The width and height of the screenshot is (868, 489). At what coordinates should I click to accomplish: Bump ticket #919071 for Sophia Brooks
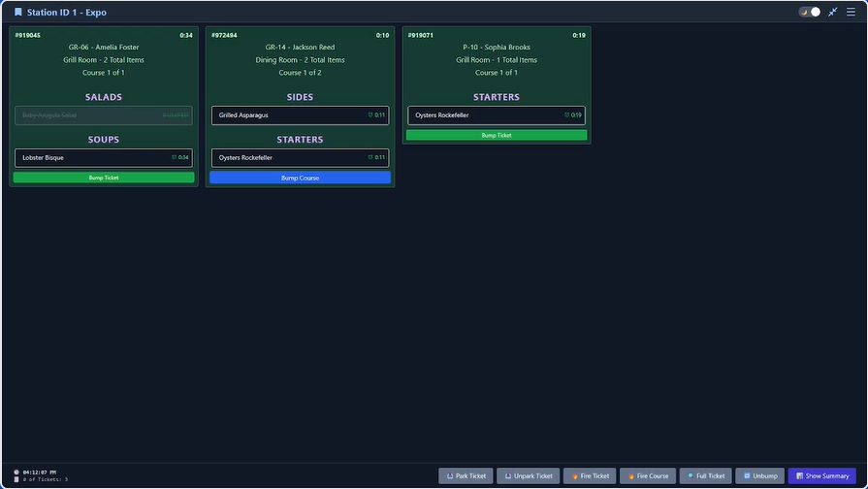coord(497,135)
